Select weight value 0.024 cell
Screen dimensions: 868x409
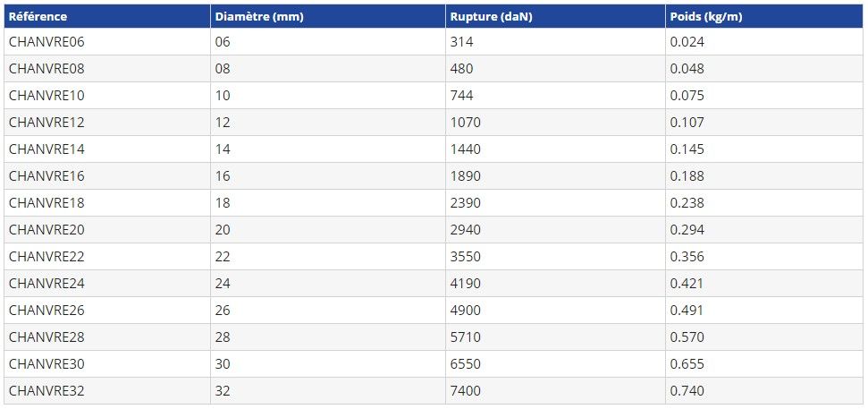[687, 42]
